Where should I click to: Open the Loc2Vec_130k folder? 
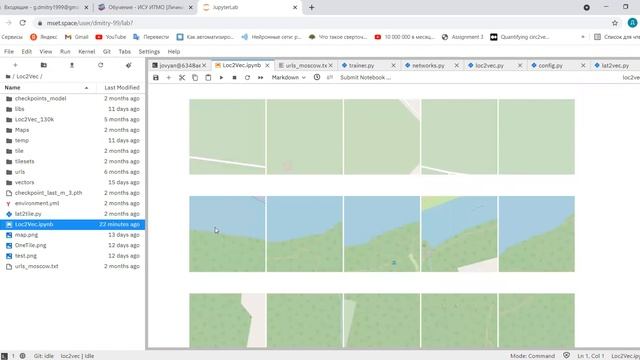[x=73, y=120]
